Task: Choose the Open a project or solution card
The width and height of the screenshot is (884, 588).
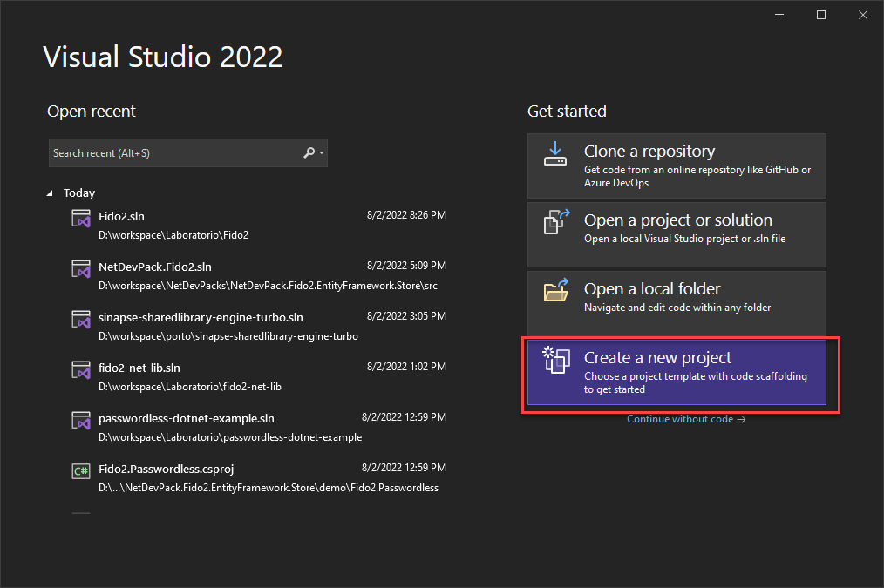Action: click(x=677, y=234)
